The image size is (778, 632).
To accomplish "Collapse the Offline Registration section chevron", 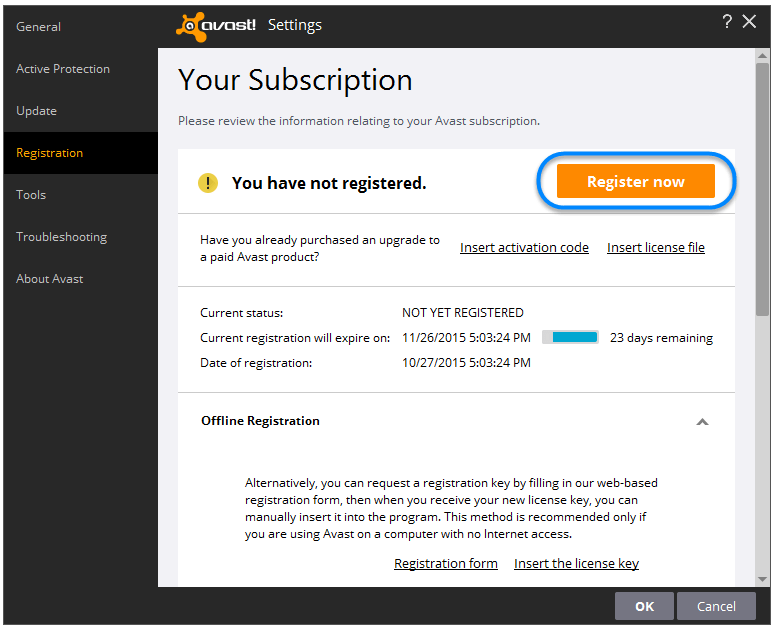I will (702, 422).
